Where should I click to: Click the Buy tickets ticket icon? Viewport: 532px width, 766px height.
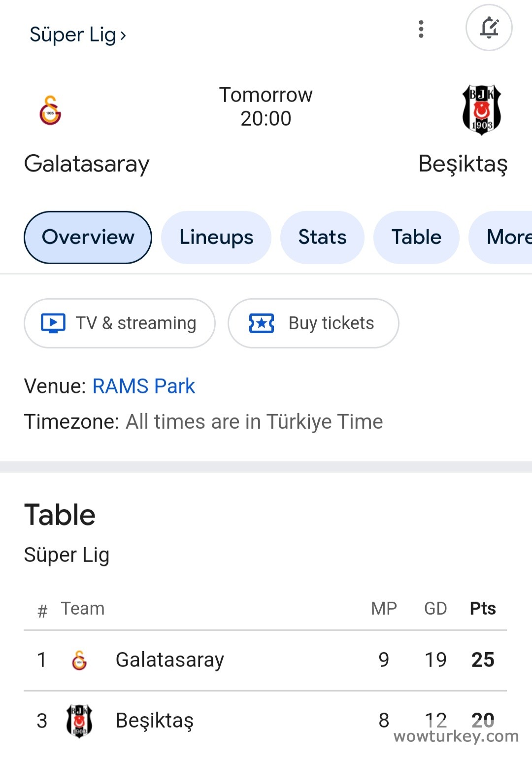tap(262, 323)
